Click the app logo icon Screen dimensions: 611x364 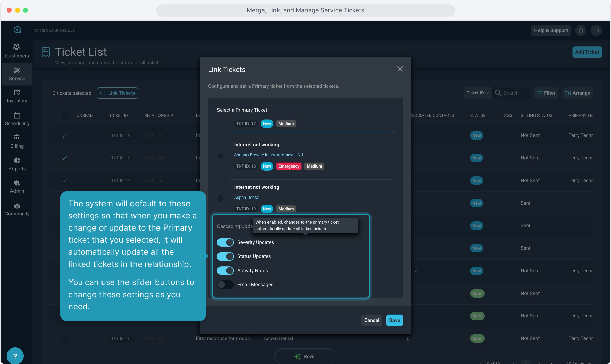(x=17, y=30)
